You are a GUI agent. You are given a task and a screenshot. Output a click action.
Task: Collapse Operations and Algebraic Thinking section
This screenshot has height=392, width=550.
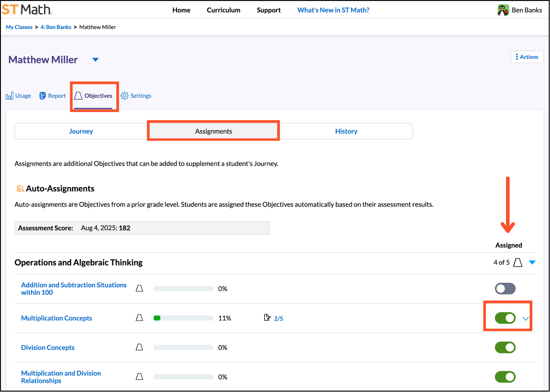532,262
